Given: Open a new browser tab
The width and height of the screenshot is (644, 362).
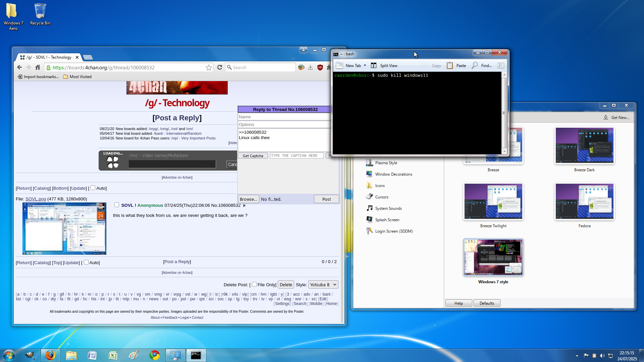Looking at the screenshot, I should point(88,57).
